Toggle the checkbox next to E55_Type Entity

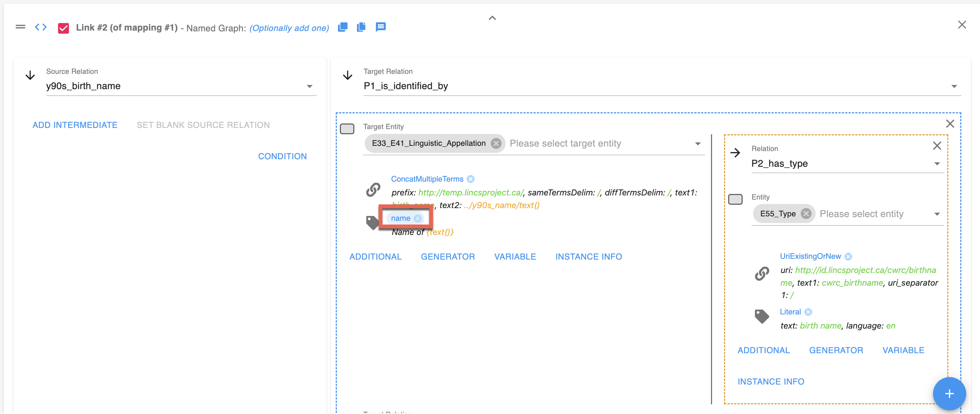pyautogui.click(x=735, y=199)
